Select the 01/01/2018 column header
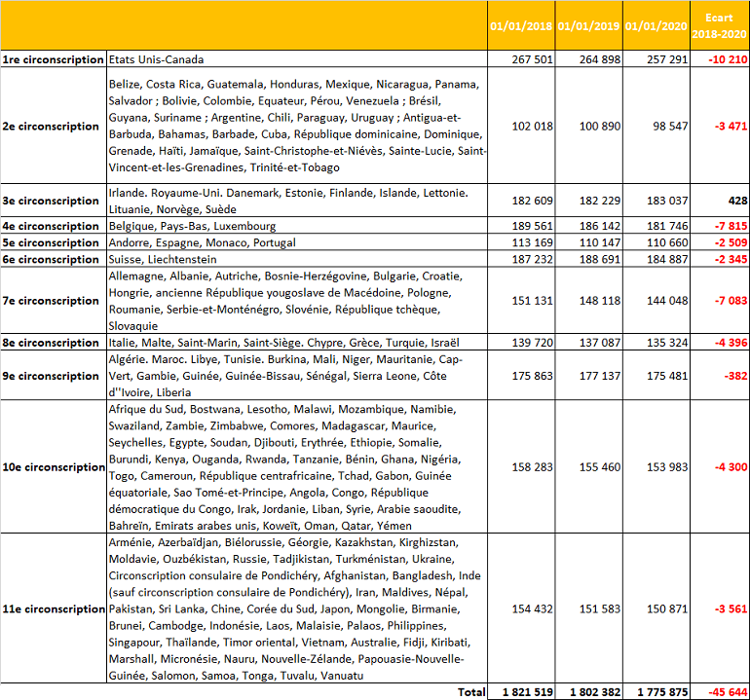 (x=521, y=26)
